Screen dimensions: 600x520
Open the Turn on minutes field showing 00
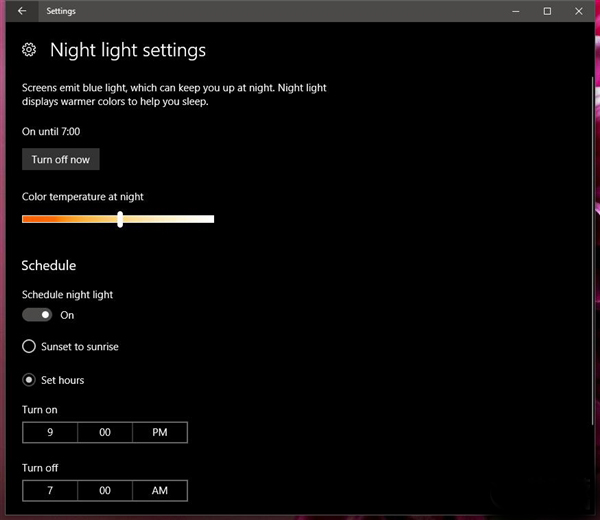[105, 432]
